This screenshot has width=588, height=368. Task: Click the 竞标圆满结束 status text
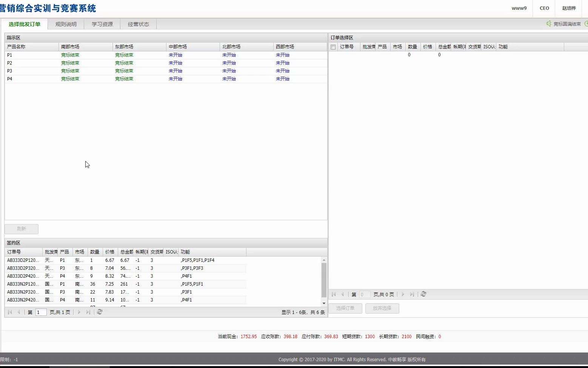pos(567,24)
